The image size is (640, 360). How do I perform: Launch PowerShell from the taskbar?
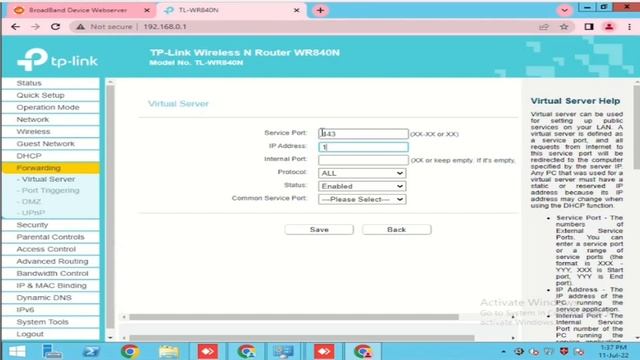tap(91, 351)
